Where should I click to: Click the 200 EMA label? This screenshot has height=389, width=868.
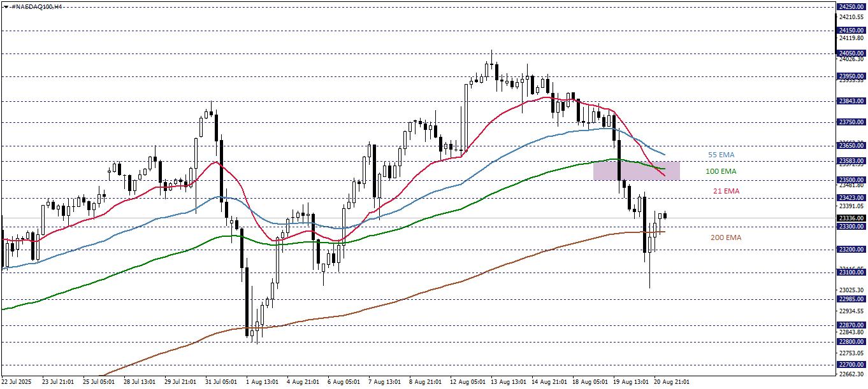coord(726,237)
